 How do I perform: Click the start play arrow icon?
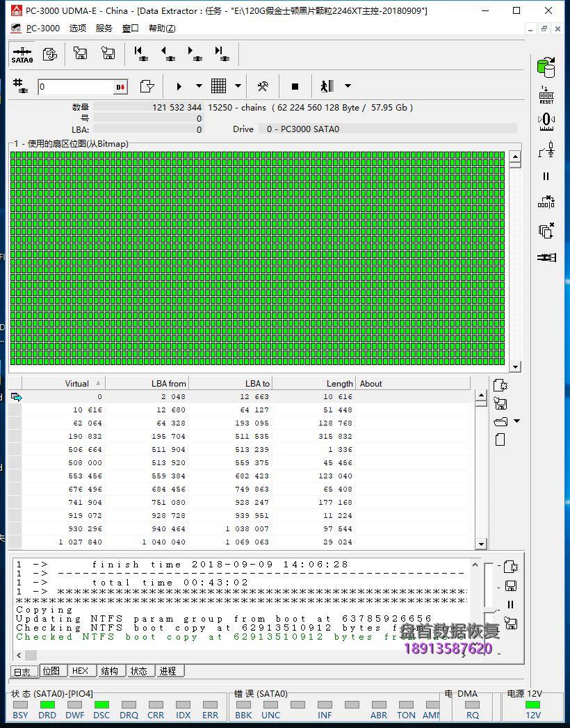coord(179,86)
